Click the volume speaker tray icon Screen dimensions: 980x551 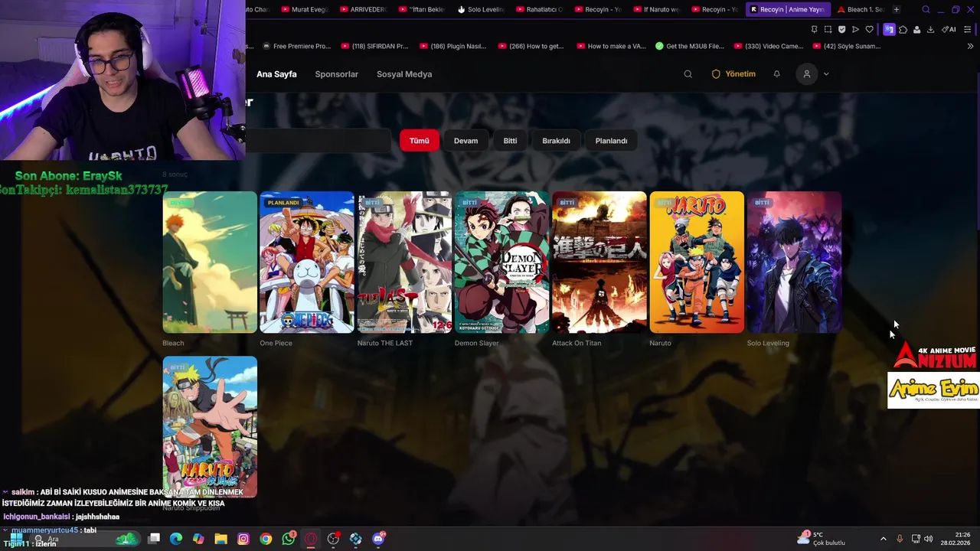tap(928, 539)
